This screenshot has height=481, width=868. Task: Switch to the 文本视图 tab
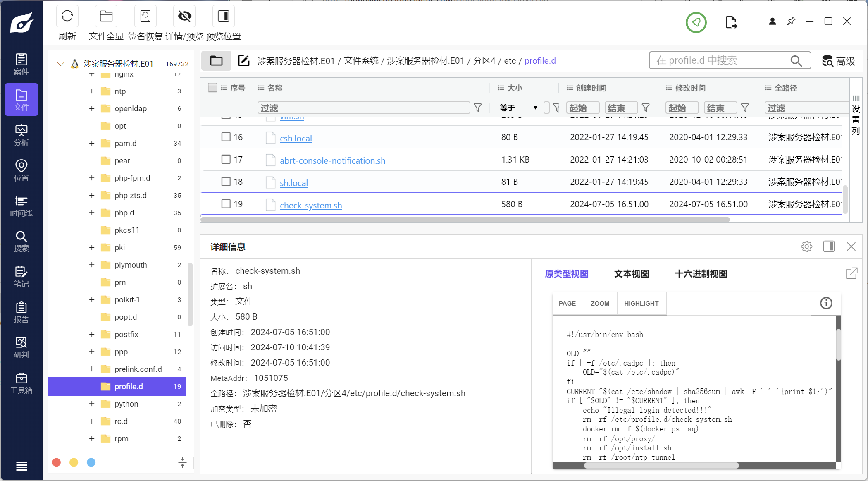632,274
